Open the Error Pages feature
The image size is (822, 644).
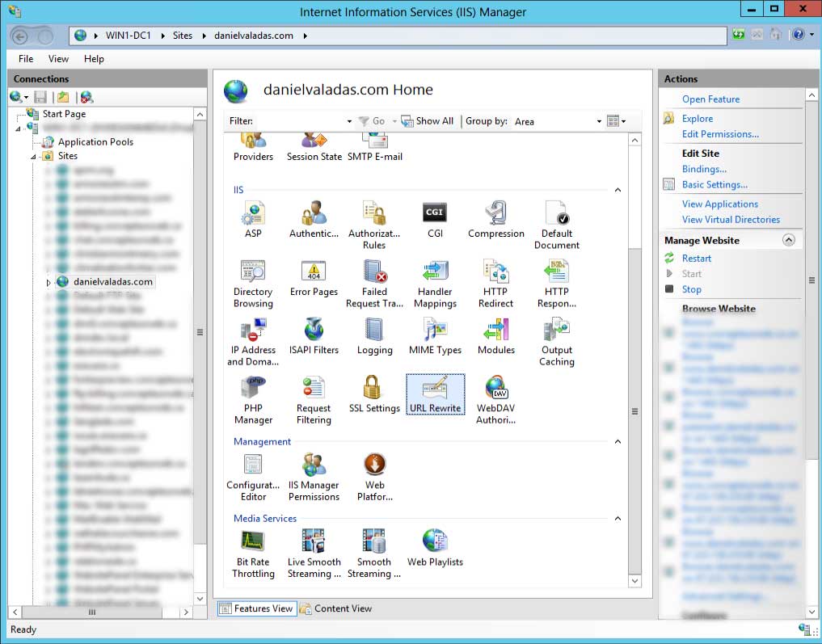314,279
